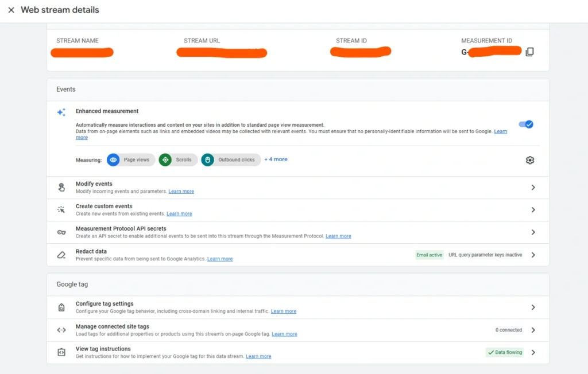The width and height of the screenshot is (588, 374).
Task: Expand the Create custom events chevron
Action: click(533, 210)
